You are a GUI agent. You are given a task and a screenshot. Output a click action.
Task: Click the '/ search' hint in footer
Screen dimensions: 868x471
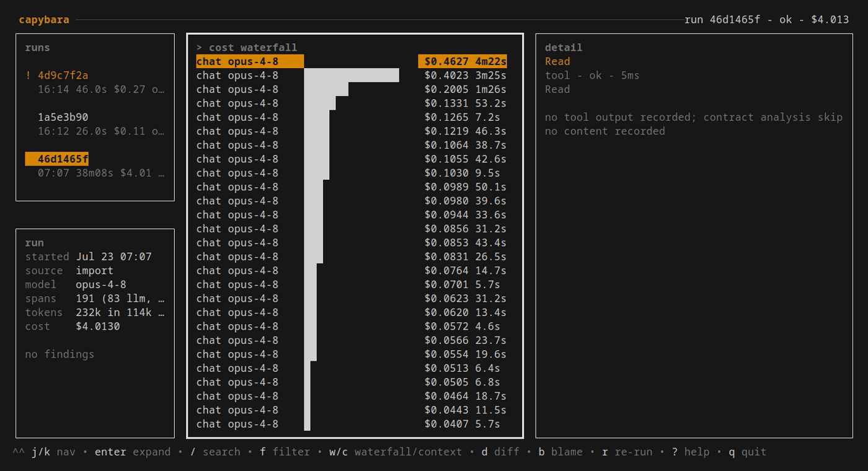pos(215,452)
